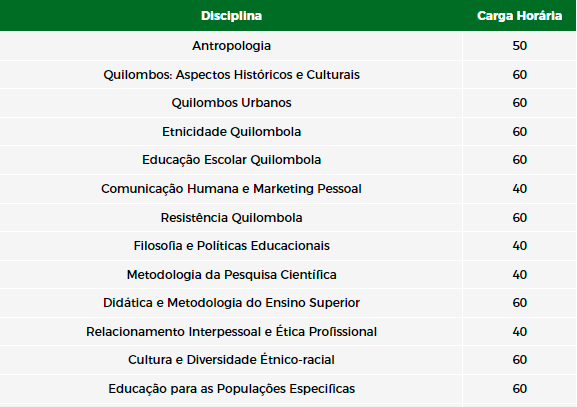Click the 40 hours cell for Comunicação Humana
The image size is (577, 407).
[520, 189]
